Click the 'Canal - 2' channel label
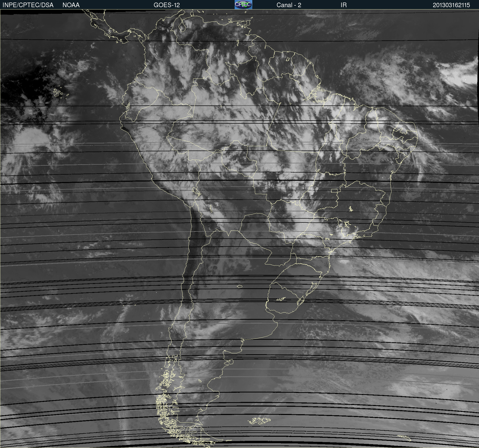Viewport: 479px width, 448px height. click(x=289, y=5)
